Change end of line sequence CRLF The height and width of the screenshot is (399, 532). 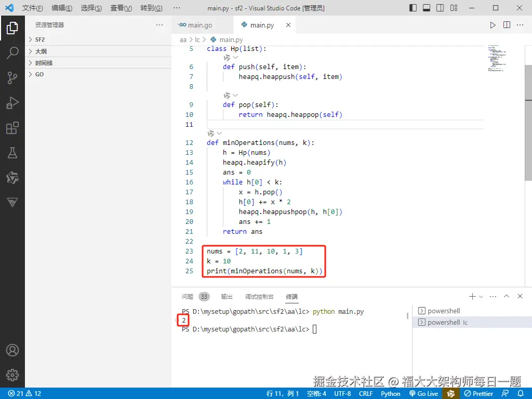[366, 394]
